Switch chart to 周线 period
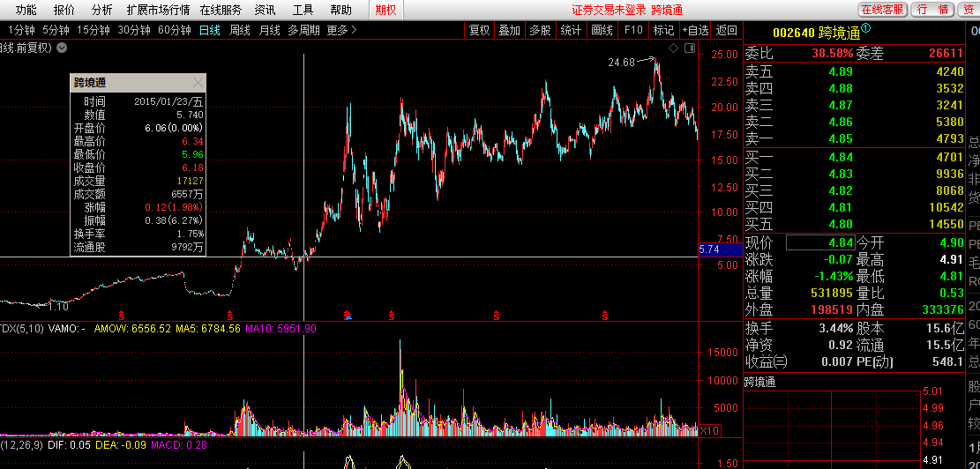 (x=239, y=30)
